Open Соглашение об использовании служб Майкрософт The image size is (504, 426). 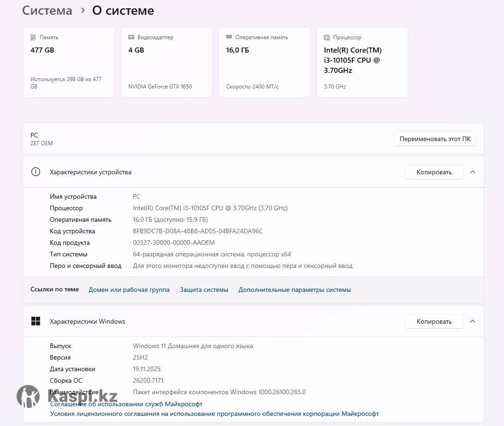pos(126,404)
